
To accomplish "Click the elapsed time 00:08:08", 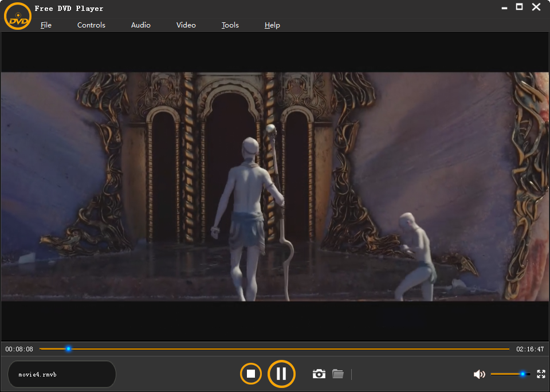I will (x=19, y=349).
